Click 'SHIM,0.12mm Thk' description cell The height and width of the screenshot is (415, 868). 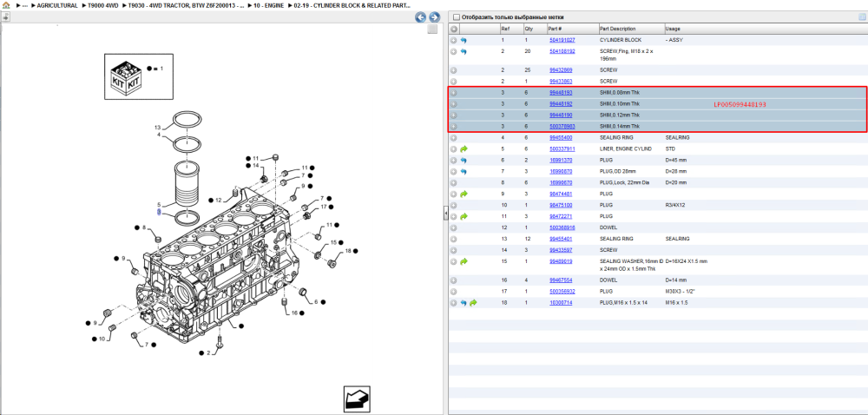coord(620,115)
